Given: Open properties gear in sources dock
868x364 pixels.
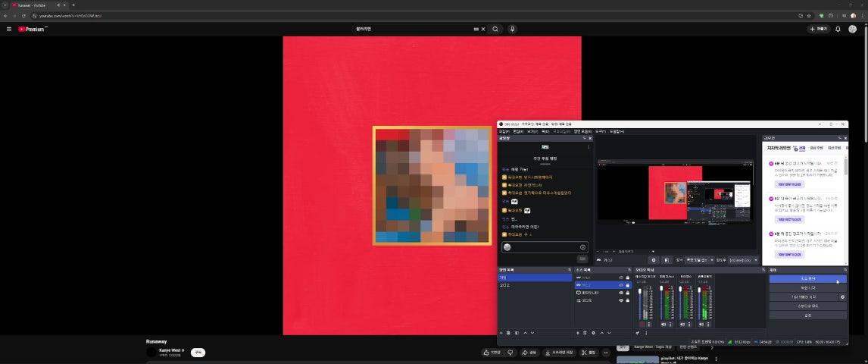Looking at the screenshot, I should [x=593, y=333].
